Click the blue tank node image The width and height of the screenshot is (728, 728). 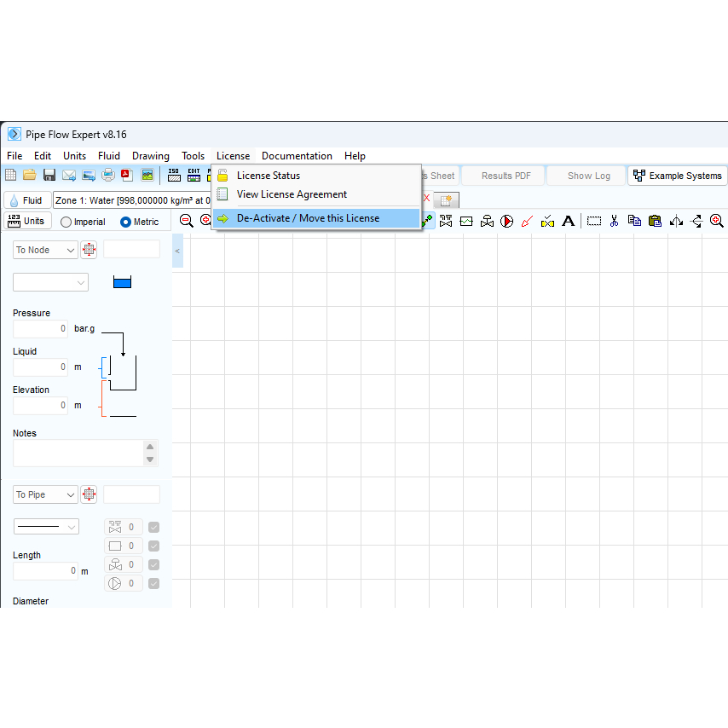122,282
